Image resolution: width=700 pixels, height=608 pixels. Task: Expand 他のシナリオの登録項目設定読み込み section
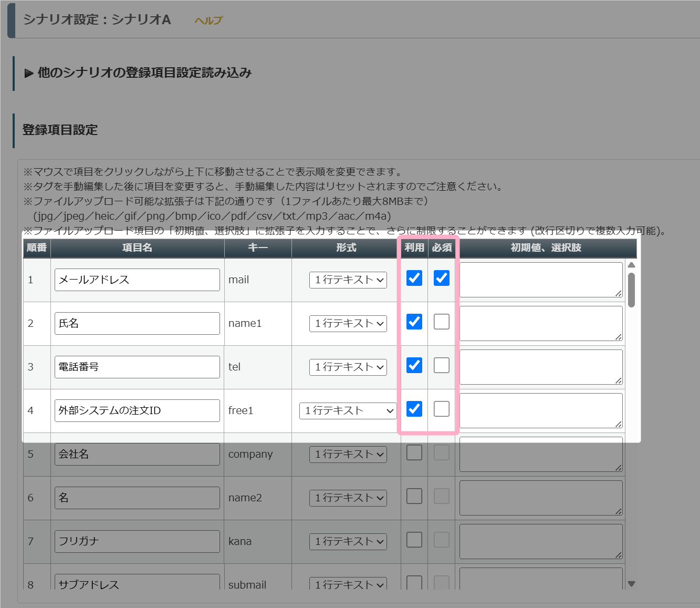click(x=138, y=73)
